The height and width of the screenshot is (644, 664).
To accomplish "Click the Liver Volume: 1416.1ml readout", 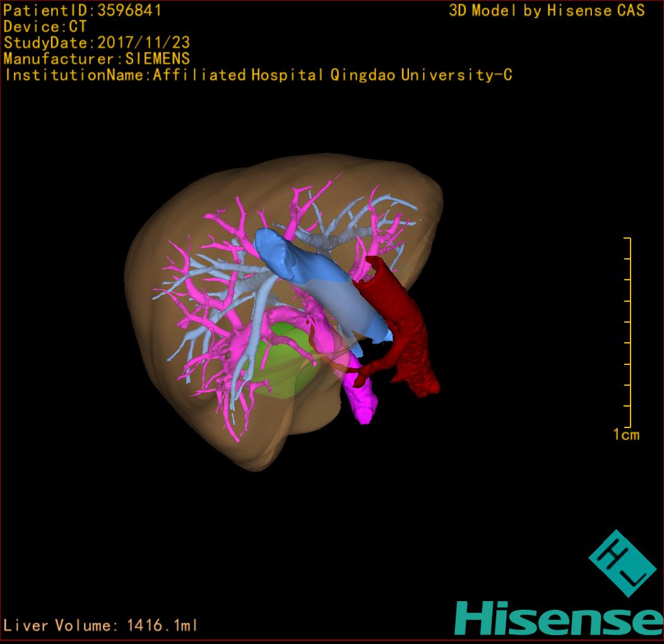I will (101, 626).
